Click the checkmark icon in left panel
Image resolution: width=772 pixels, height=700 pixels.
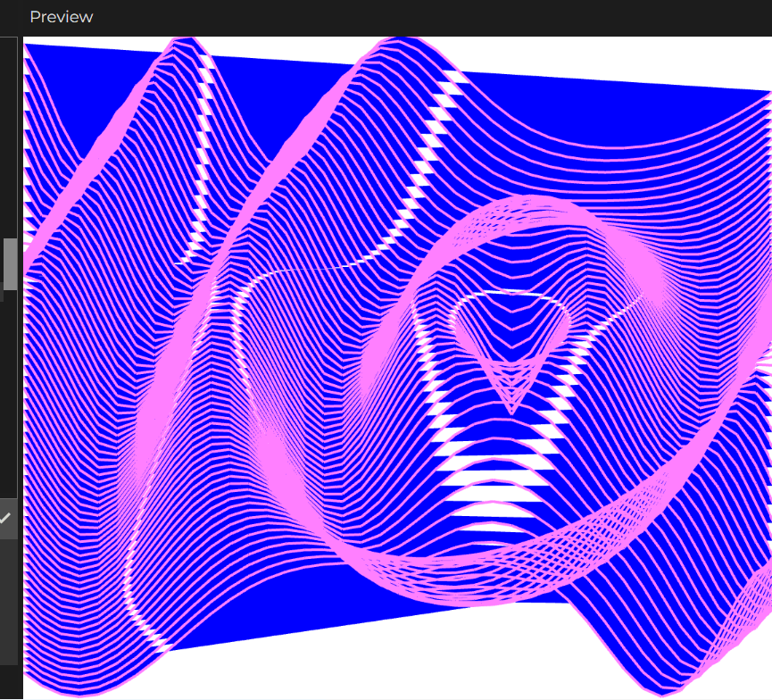coord(6,518)
